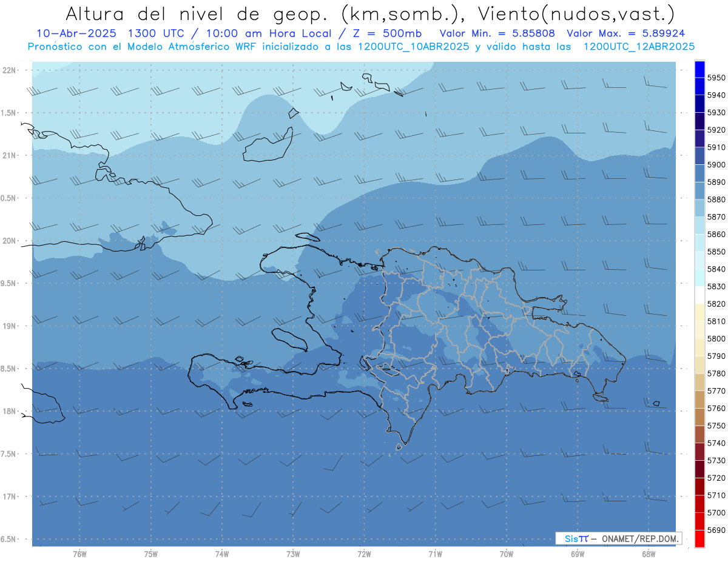Click the bright blue swatch above 5950
The image size is (728, 562).
coord(699,69)
